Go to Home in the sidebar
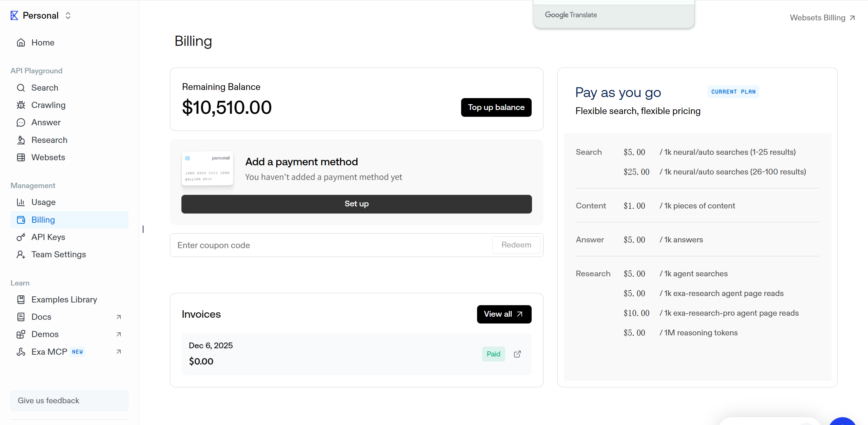 (70, 42)
